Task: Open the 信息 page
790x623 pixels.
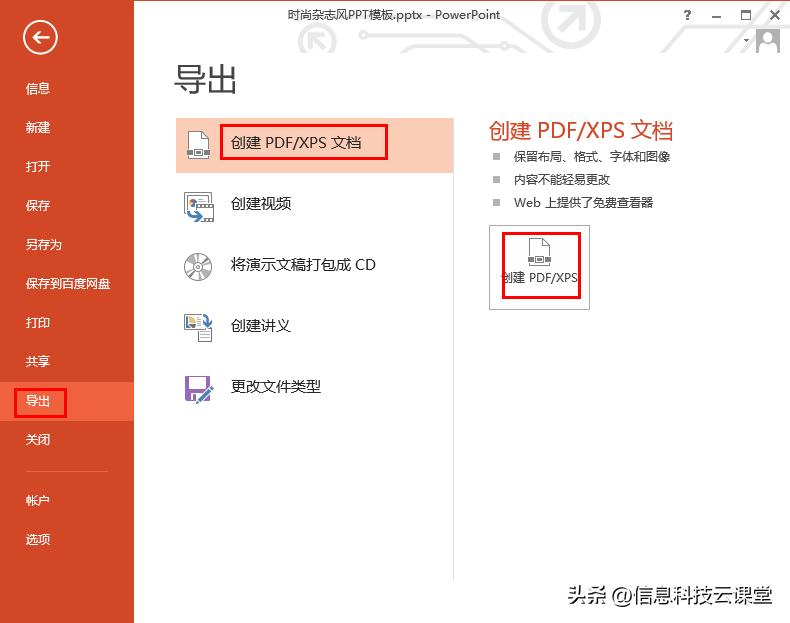Action: (38, 89)
